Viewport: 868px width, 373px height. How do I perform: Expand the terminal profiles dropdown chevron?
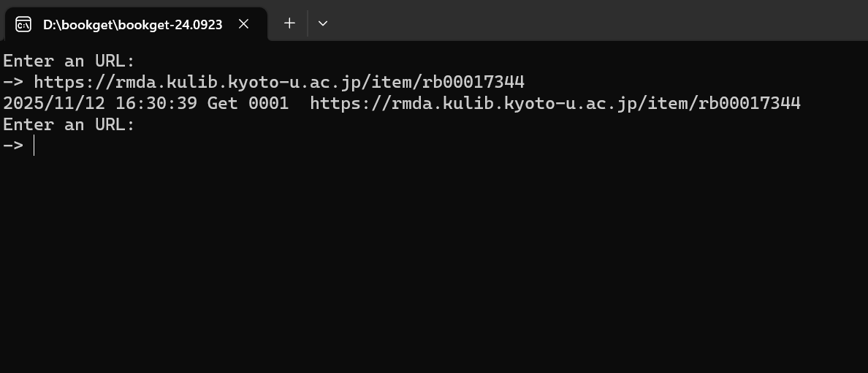pos(323,23)
